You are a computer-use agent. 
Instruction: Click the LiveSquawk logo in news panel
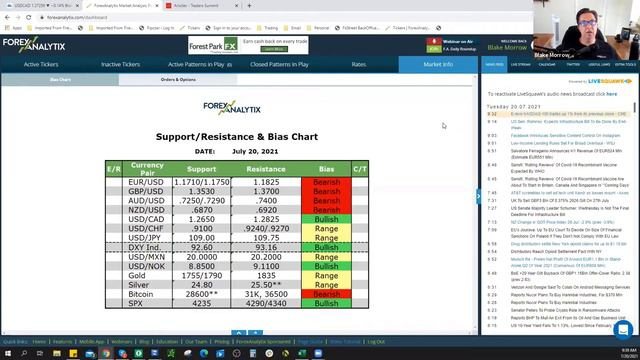pos(610,81)
